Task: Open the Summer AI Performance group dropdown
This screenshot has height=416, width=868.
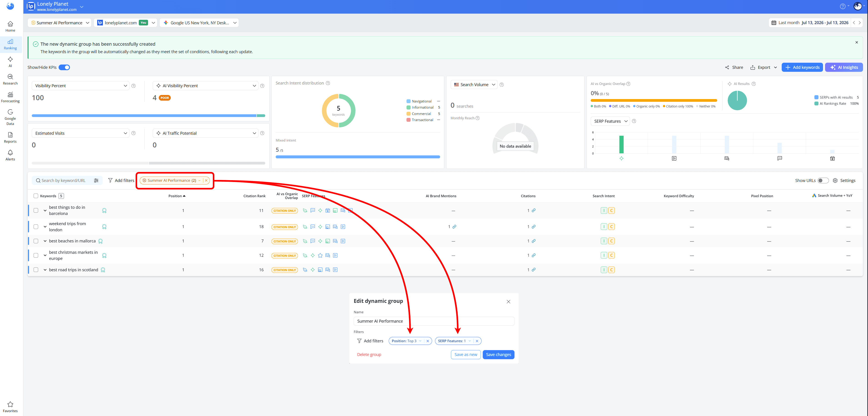Action: pyautogui.click(x=60, y=23)
